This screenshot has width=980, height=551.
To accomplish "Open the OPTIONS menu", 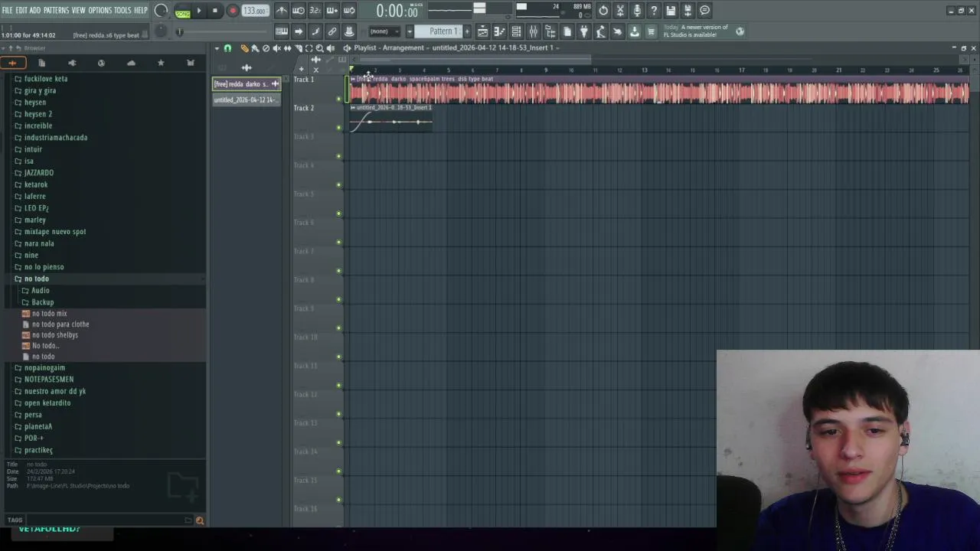I will click(x=100, y=11).
